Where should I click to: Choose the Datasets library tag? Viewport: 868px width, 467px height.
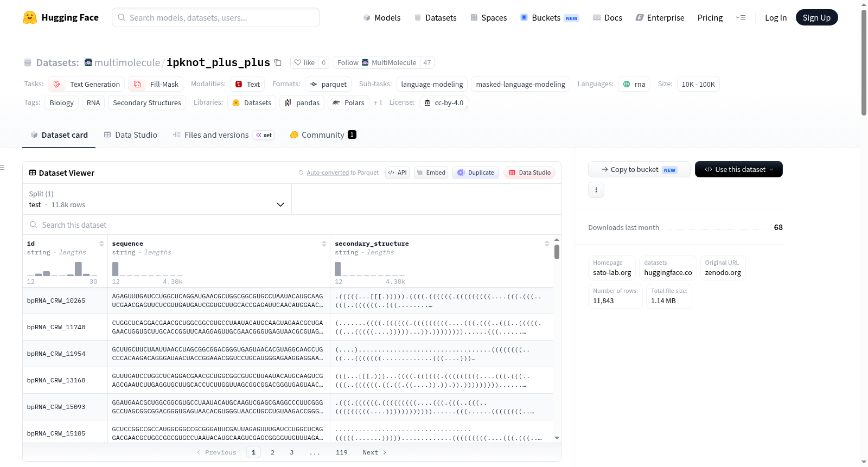[252, 103]
